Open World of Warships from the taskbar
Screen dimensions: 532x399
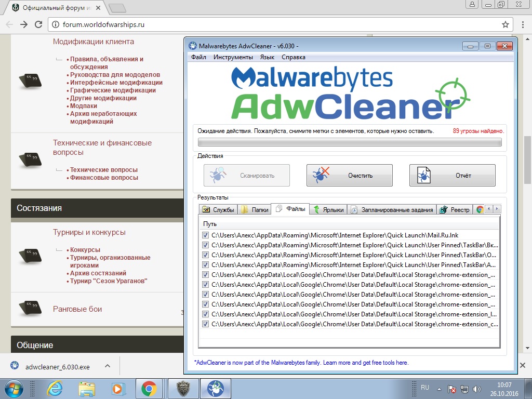[183, 389]
